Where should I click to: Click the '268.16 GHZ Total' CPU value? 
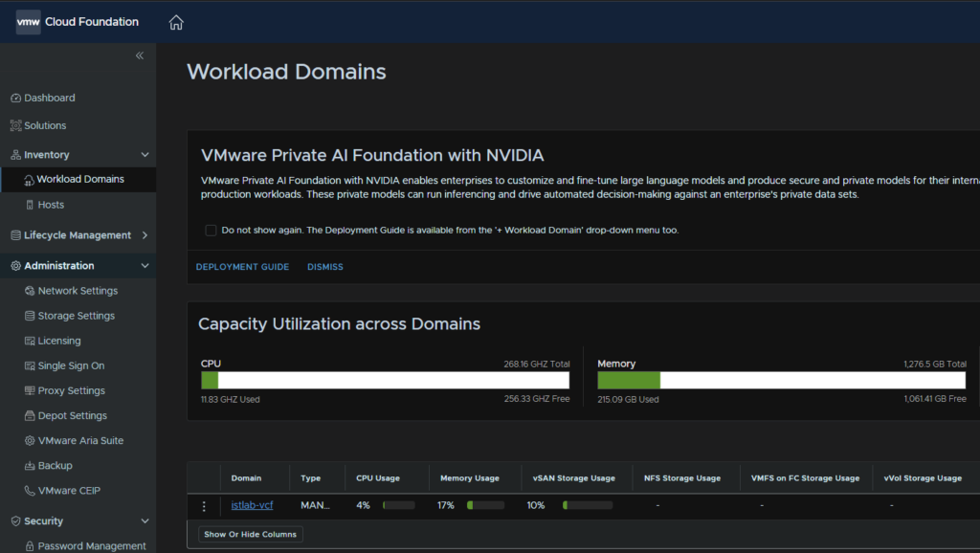(x=537, y=364)
